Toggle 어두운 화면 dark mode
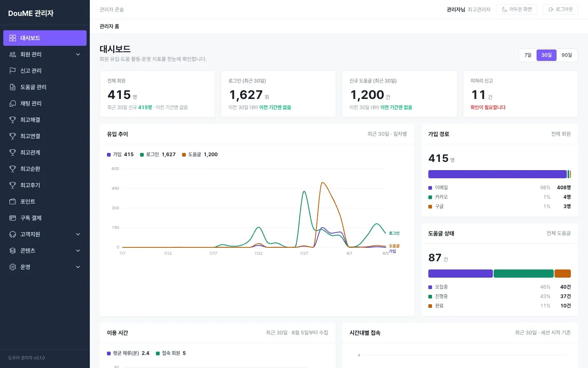 517,9
